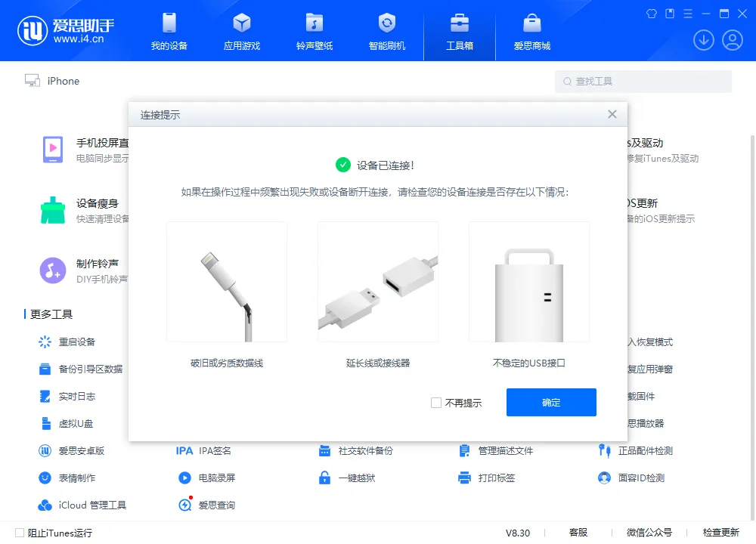Switch to the 铃声壁纸 tab
Viewport: 756px width, 544px height.
pyautogui.click(x=314, y=31)
